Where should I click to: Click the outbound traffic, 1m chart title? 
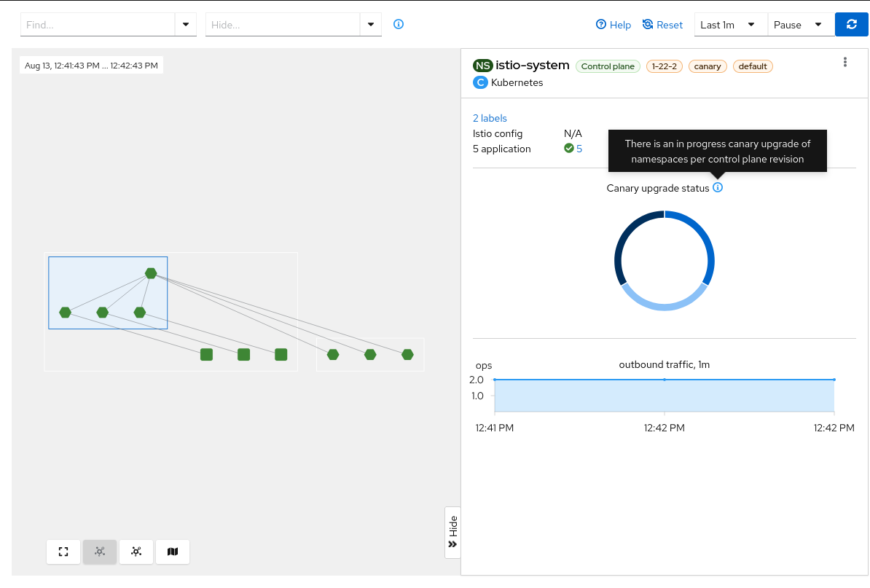pyautogui.click(x=664, y=364)
